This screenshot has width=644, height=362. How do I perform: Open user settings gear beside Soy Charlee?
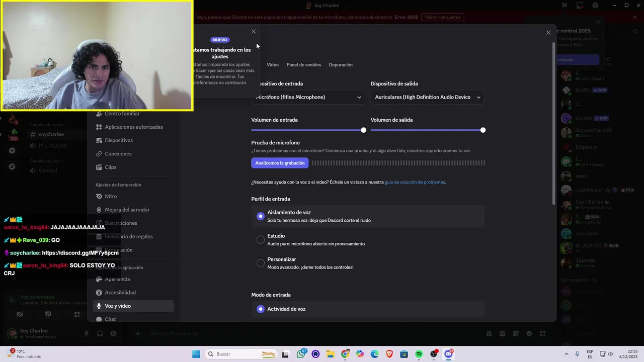click(113, 333)
